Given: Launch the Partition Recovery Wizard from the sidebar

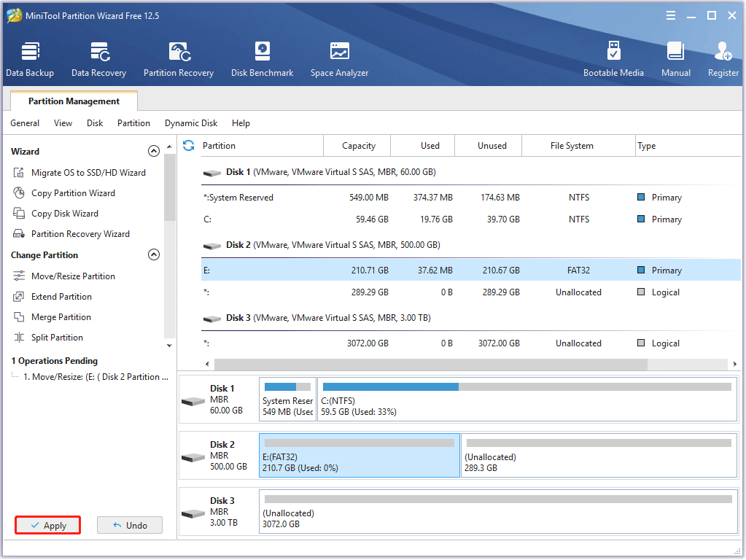Looking at the screenshot, I should pyautogui.click(x=71, y=233).
